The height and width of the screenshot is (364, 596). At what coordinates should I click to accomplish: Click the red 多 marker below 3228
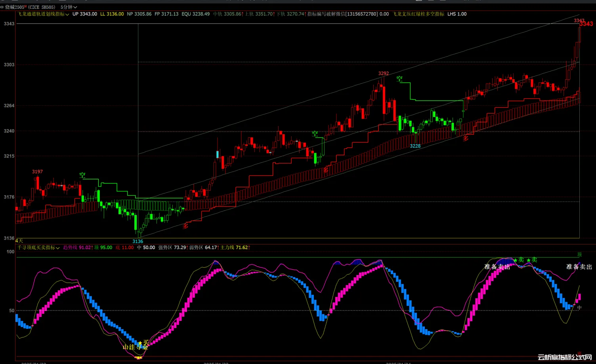(x=466, y=138)
